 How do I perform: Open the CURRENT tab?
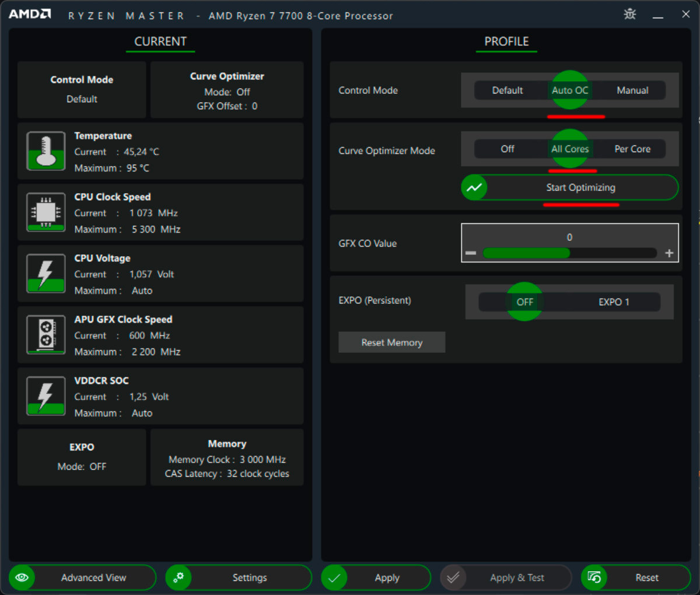pyautogui.click(x=160, y=42)
